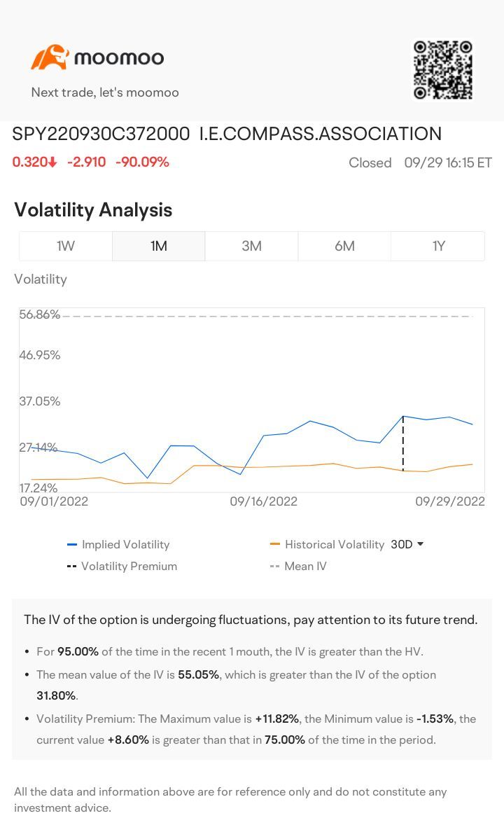Click the Volatility Analysis heading
This screenshot has height=839, width=504.
click(x=93, y=210)
